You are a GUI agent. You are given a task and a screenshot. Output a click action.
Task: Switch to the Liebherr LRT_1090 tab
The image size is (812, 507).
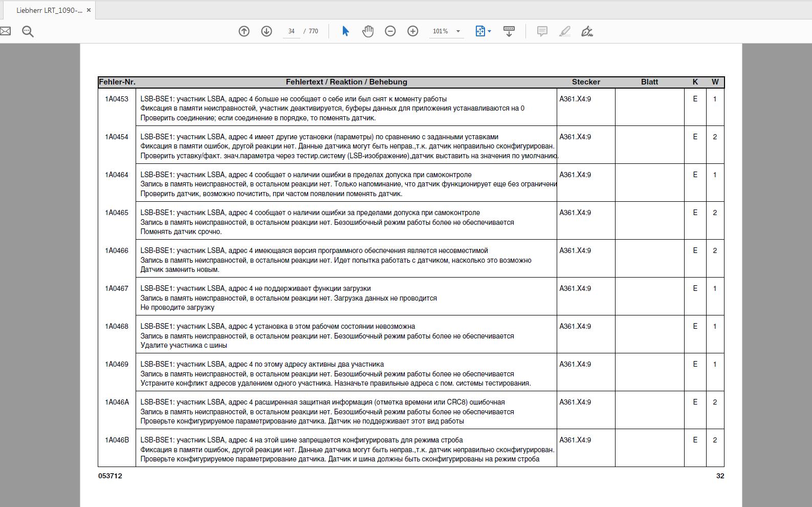point(49,10)
